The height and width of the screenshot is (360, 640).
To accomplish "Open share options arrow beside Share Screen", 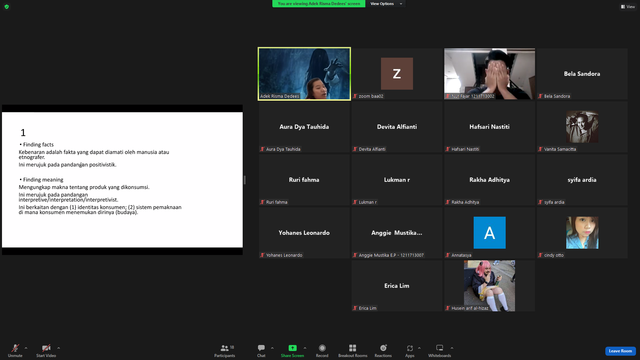I will coord(305,348).
